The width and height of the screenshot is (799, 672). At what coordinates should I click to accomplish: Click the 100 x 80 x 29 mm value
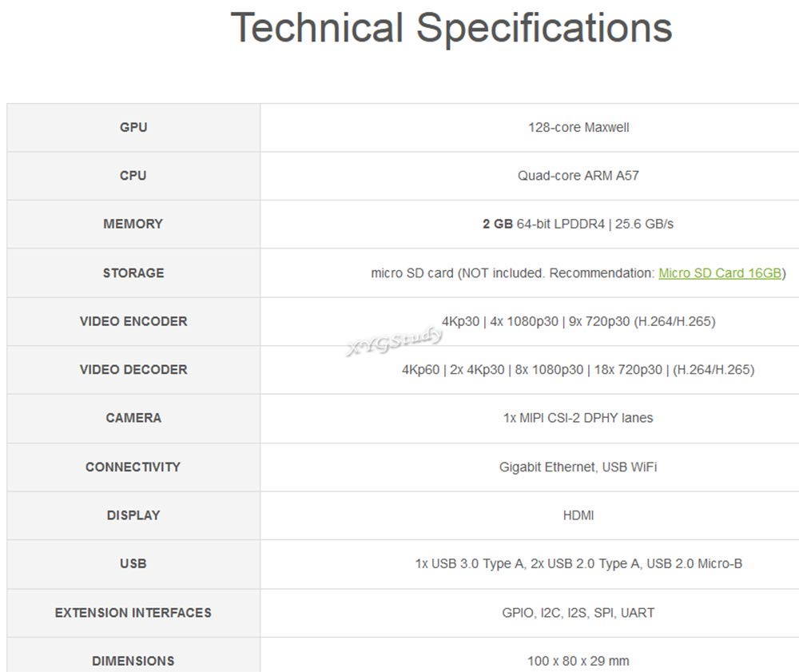pos(578,661)
